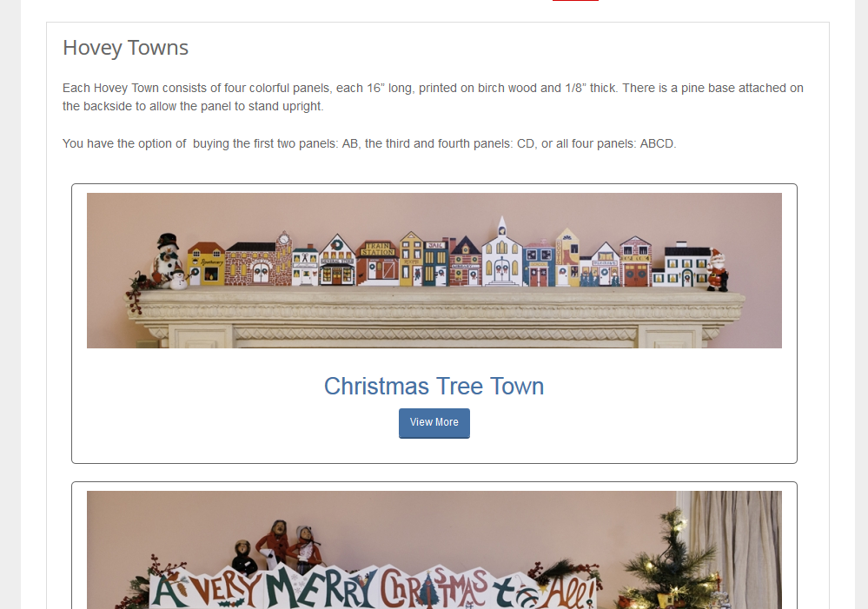868x609 pixels.
Task: Select the white colonial house beside Santa
Action: (681, 265)
